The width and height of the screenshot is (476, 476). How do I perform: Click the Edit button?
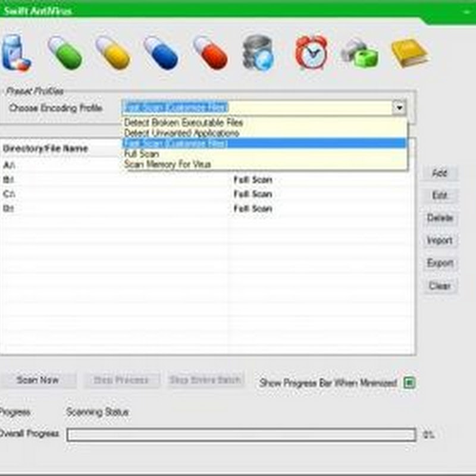[x=440, y=195]
